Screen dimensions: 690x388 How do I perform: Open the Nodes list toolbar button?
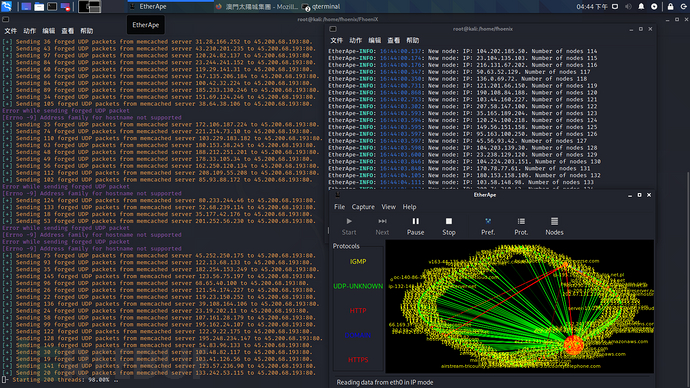(554, 226)
